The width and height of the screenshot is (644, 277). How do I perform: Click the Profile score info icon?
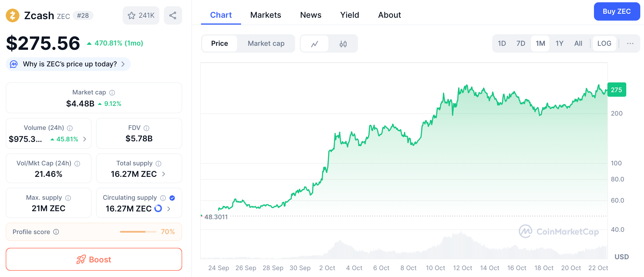coord(56,232)
